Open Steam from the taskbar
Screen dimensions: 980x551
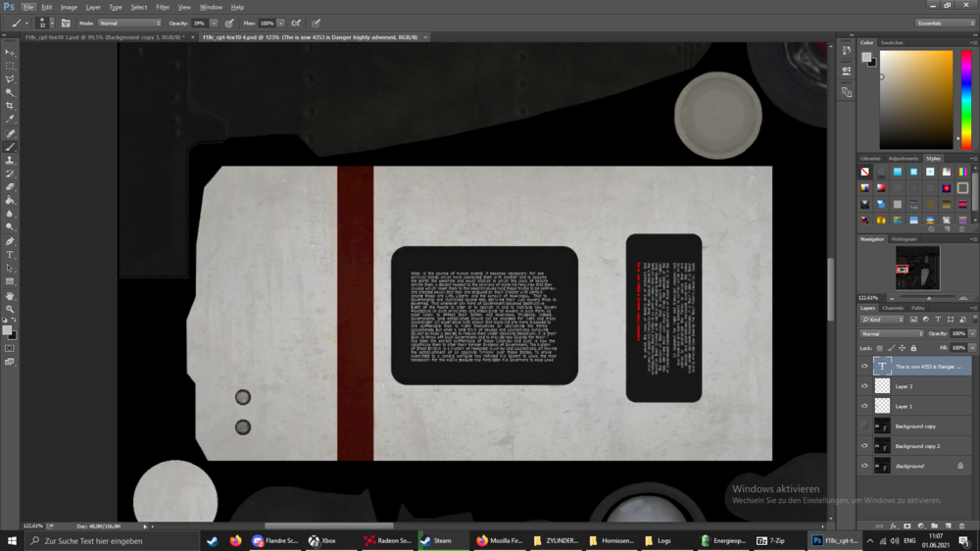(442, 541)
